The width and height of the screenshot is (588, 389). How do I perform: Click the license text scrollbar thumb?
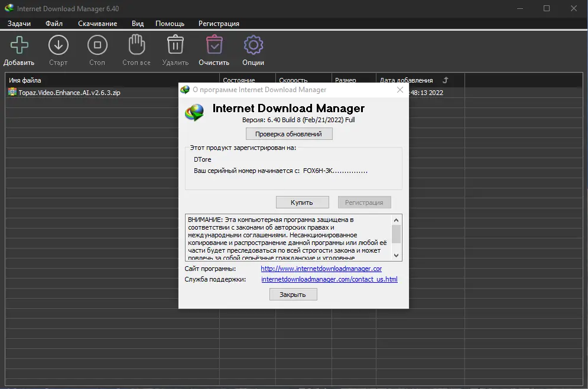pos(396,234)
